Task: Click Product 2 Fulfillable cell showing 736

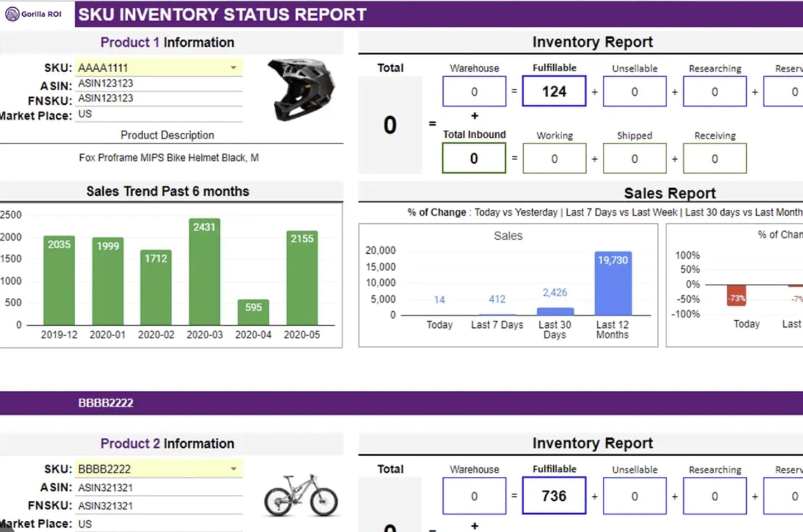Action: (x=554, y=496)
